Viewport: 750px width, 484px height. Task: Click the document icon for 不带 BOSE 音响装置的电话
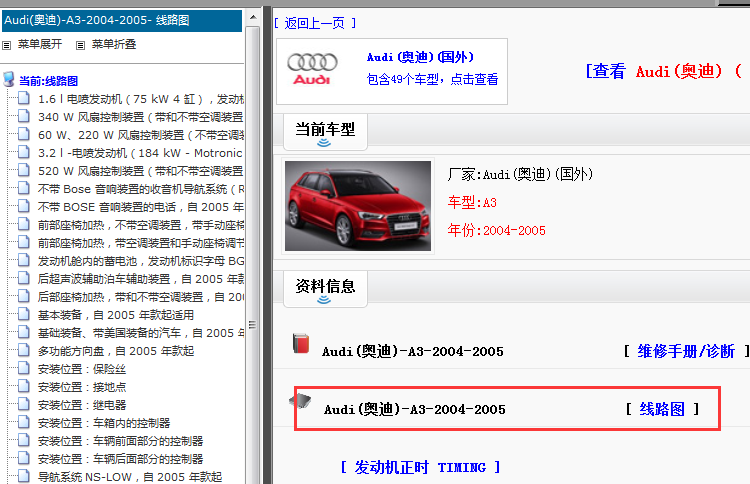coord(23,207)
